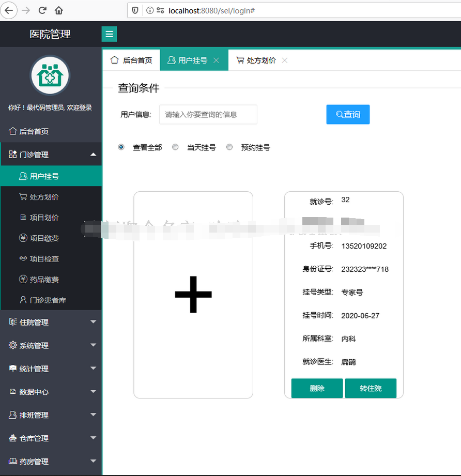Click the big plus to add registration

[x=193, y=295]
